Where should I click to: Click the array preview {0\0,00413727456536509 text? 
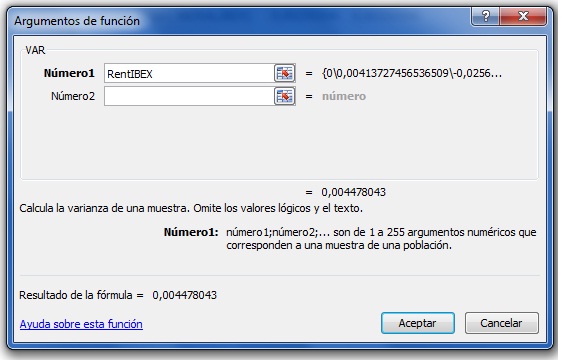pos(412,73)
